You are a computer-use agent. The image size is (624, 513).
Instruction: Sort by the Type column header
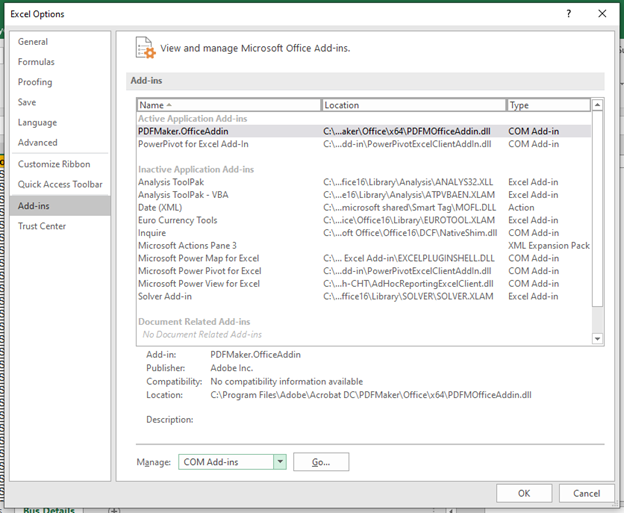pyautogui.click(x=548, y=105)
